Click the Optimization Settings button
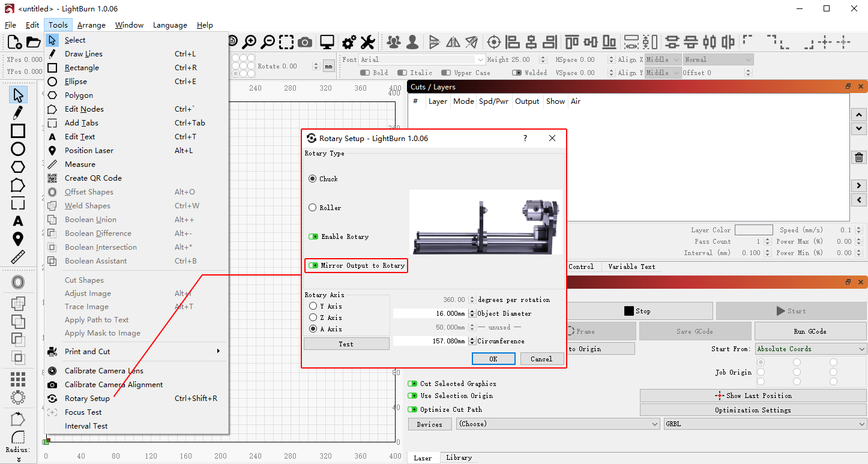 753,410
